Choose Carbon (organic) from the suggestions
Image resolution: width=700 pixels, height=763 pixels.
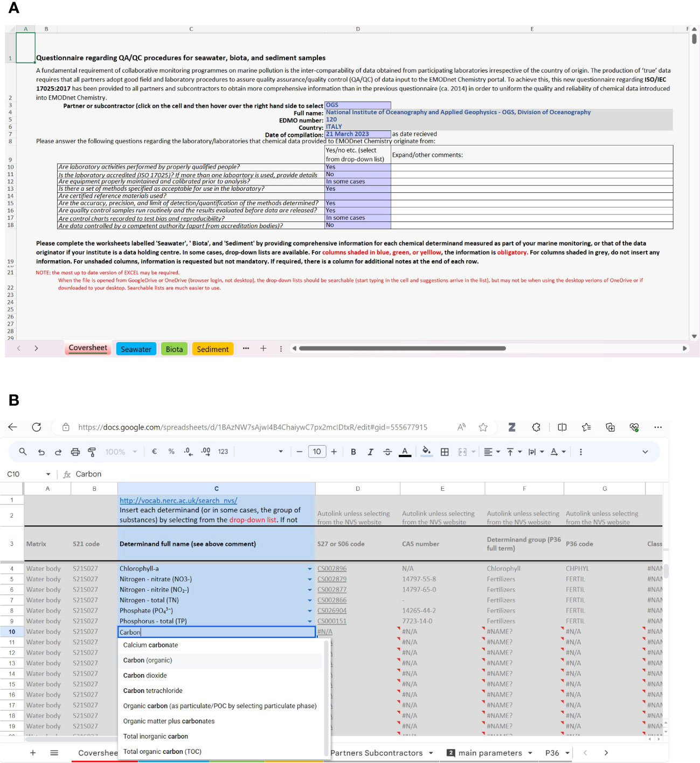221,660
